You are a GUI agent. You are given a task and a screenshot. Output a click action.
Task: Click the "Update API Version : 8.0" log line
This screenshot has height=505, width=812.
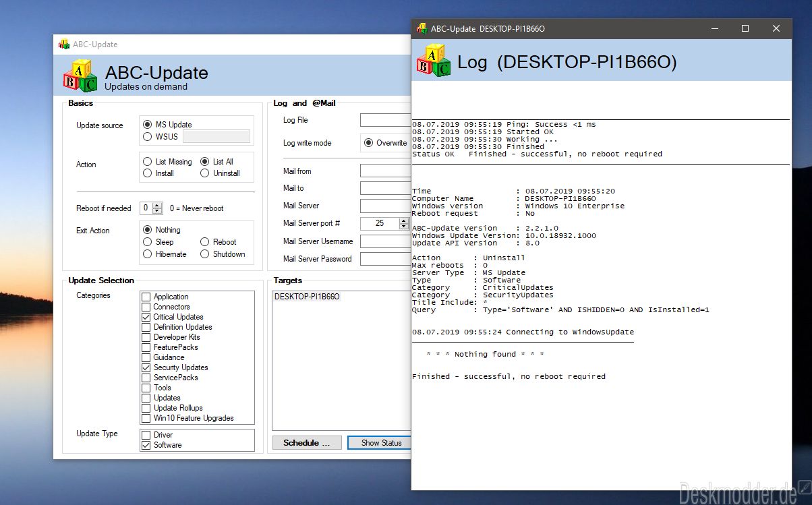475,243
